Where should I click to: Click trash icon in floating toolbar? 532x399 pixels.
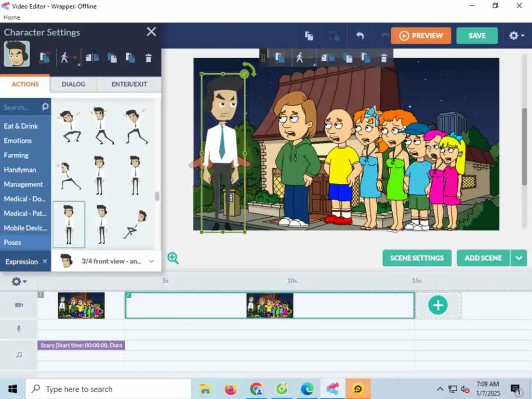(x=384, y=58)
